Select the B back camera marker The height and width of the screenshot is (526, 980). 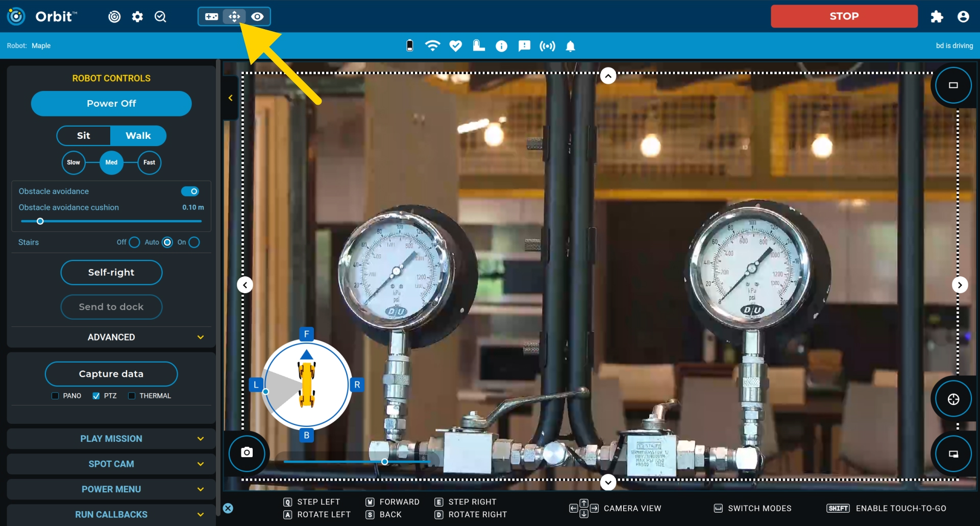(x=306, y=435)
